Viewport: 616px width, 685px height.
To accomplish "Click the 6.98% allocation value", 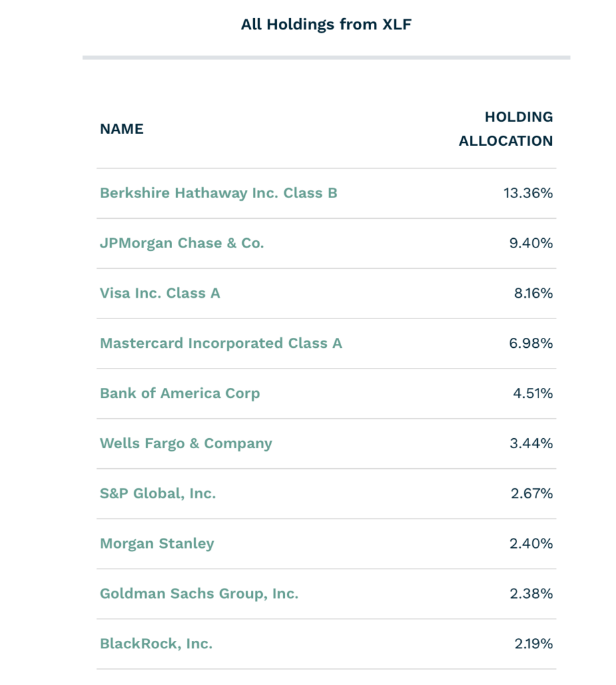I will click(531, 343).
